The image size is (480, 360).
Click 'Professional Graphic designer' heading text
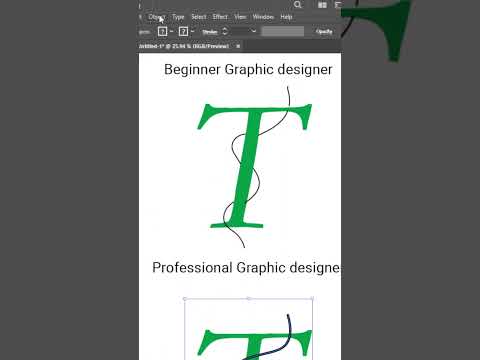(246, 268)
